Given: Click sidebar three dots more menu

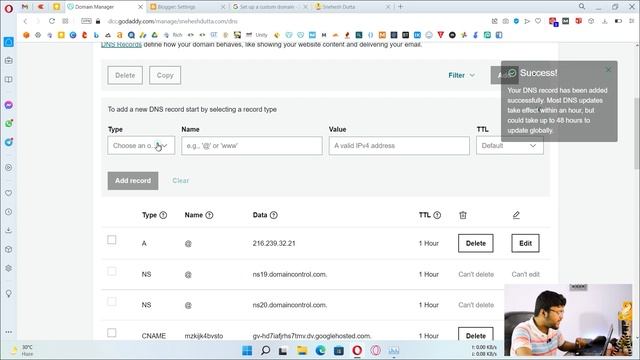Looking at the screenshot, I should [9, 332].
